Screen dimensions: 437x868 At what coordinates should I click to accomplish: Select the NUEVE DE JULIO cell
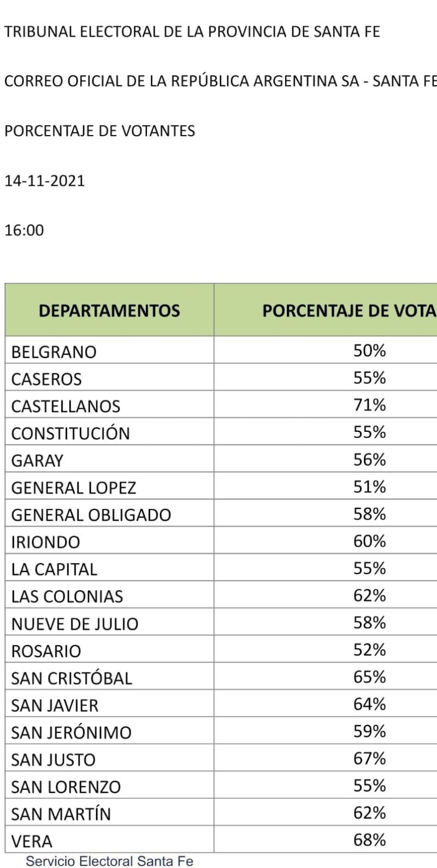(75, 624)
